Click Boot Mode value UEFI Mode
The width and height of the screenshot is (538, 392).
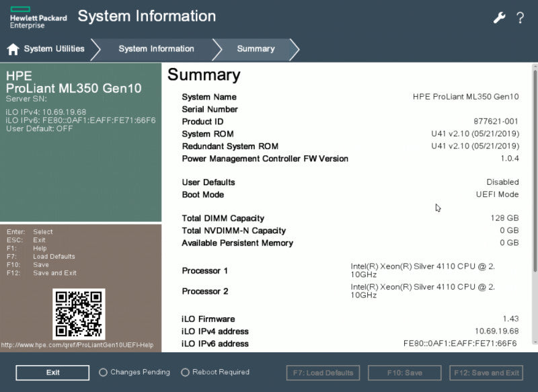click(x=497, y=194)
